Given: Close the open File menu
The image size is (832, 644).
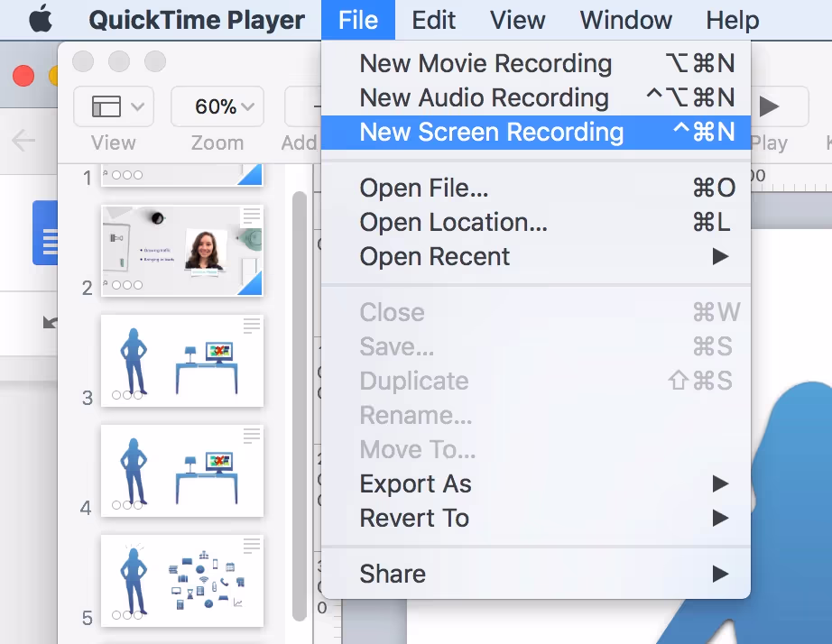Looking at the screenshot, I should click(x=358, y=20).
